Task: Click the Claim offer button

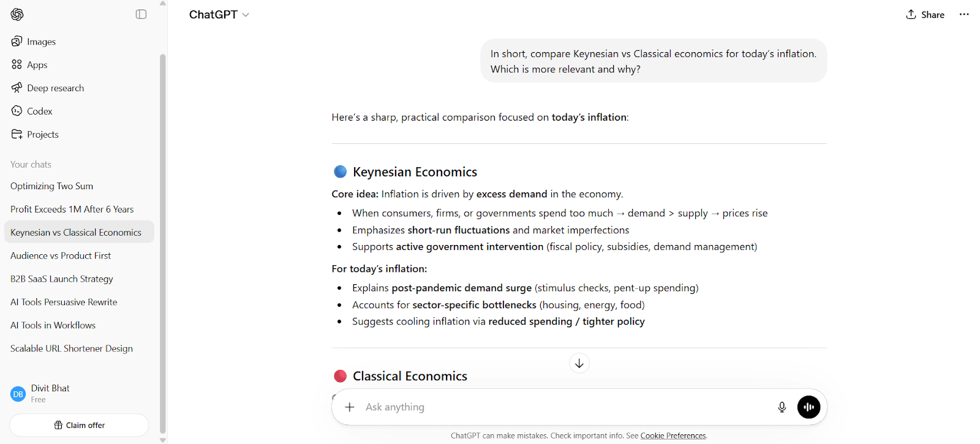Action: (78, 424)
